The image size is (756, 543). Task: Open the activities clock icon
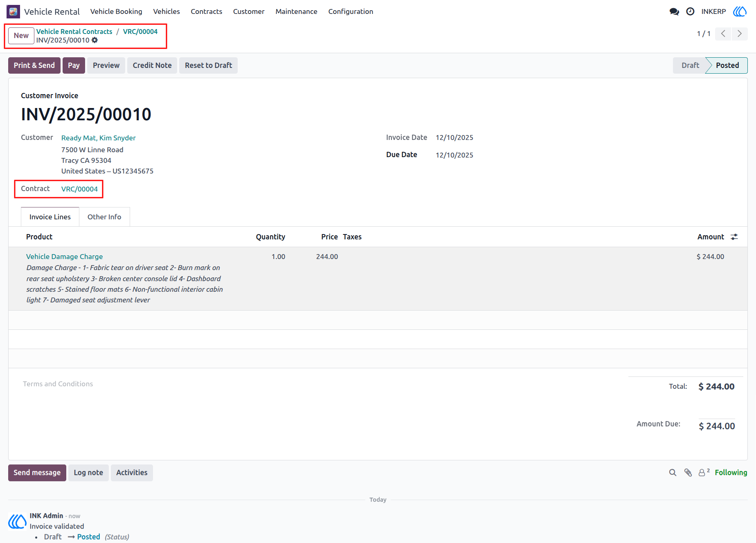[690, 11]
